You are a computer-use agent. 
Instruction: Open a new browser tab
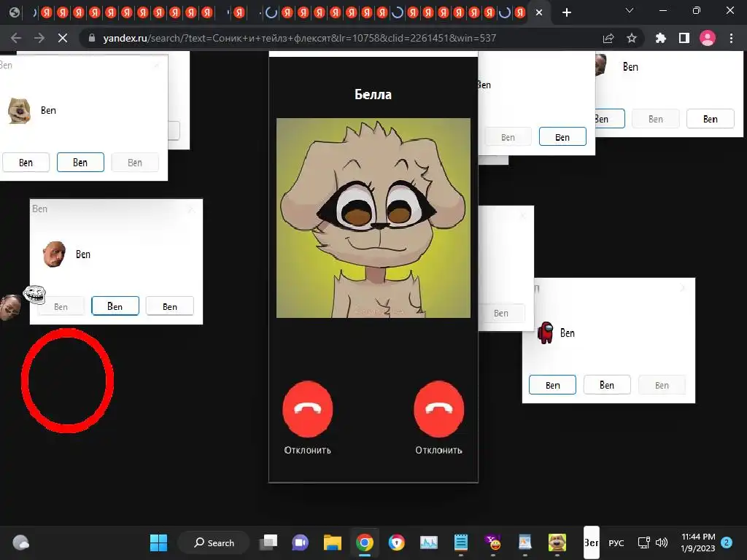pos(566,12)
